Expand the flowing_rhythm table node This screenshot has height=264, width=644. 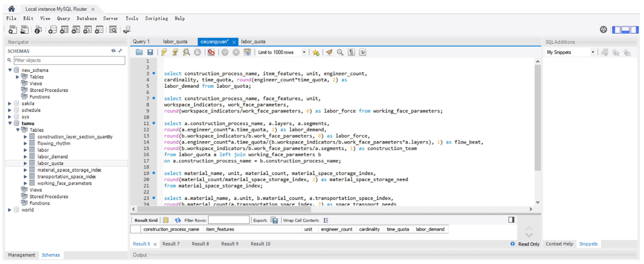pos(25,143)
